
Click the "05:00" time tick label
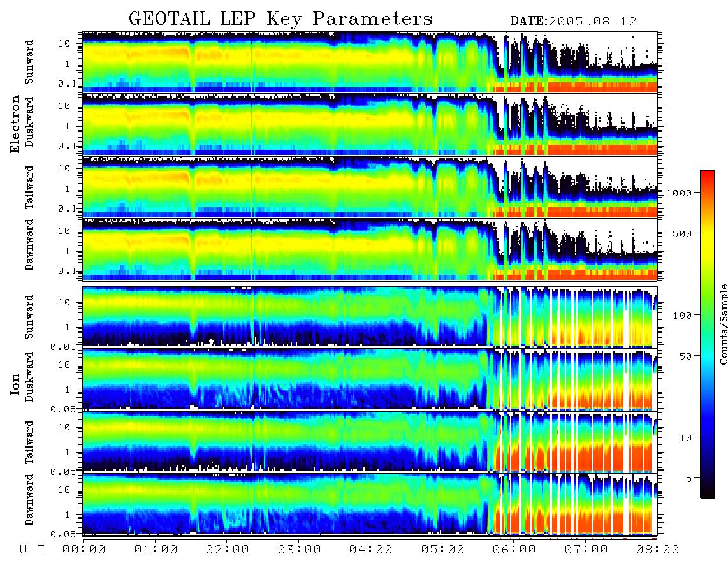pyautogui.click(x=443, y=550)
